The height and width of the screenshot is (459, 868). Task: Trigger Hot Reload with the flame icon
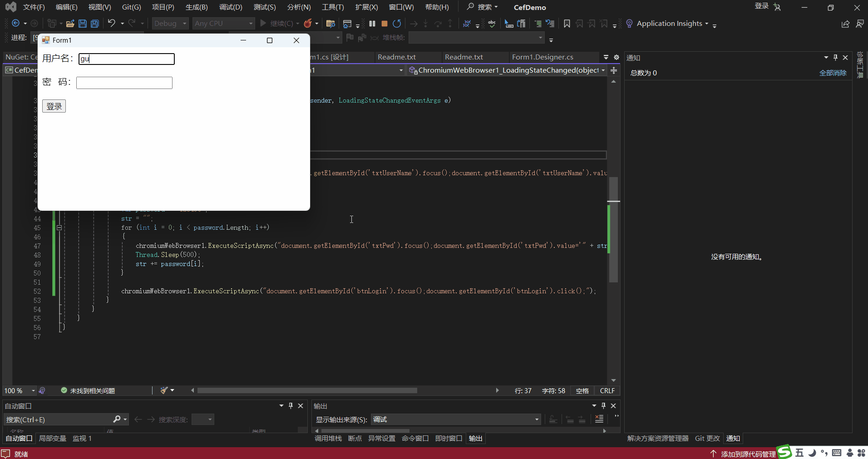coord(308,23)
